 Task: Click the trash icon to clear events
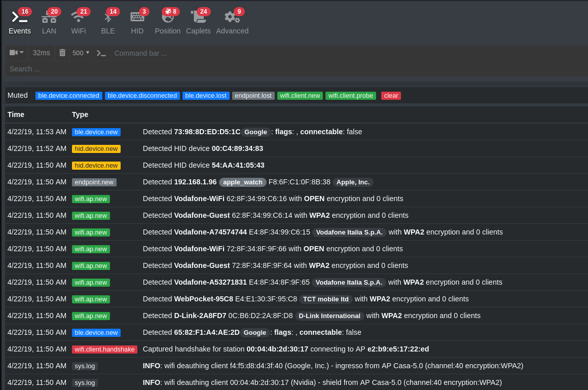(62, 53)
